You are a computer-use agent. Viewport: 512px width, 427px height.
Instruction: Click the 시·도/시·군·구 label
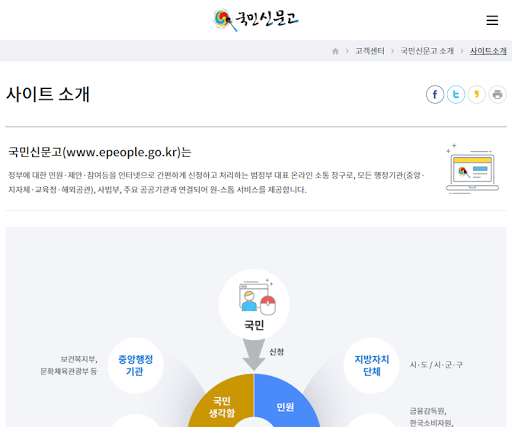pyautogui.click(x=436, y=365)
